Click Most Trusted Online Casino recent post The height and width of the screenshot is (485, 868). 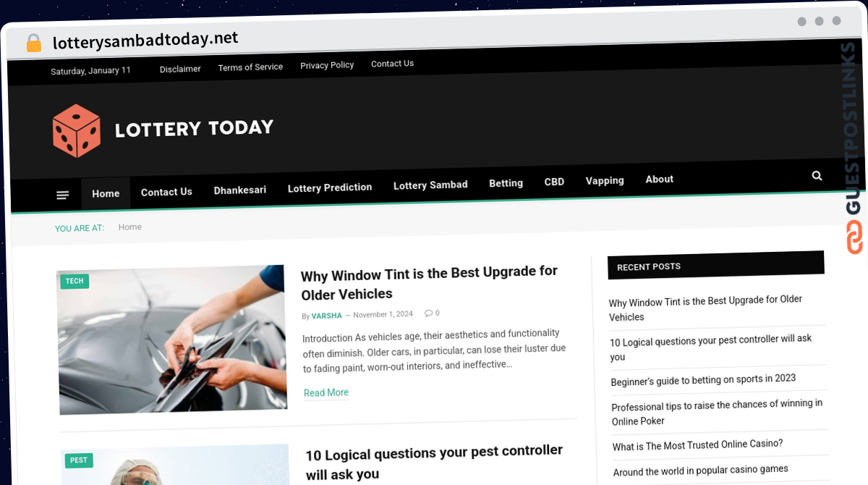click(698, 444)
